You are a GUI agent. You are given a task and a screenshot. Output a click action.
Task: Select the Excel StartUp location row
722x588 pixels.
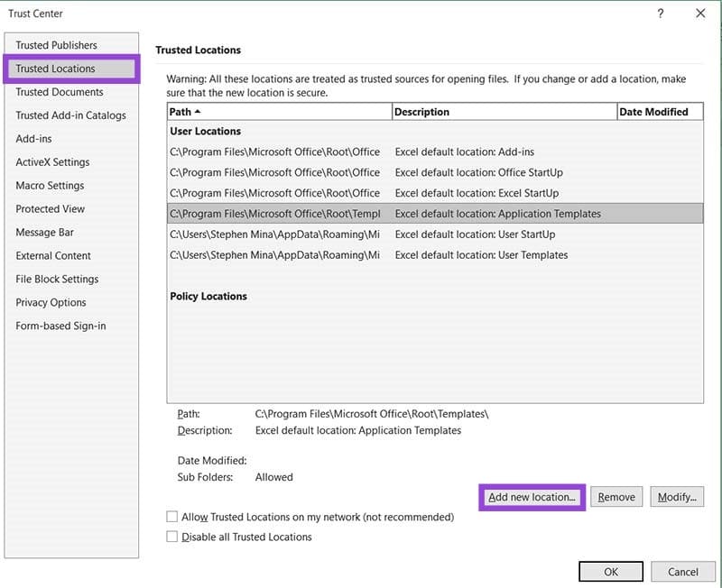point(435,193)
